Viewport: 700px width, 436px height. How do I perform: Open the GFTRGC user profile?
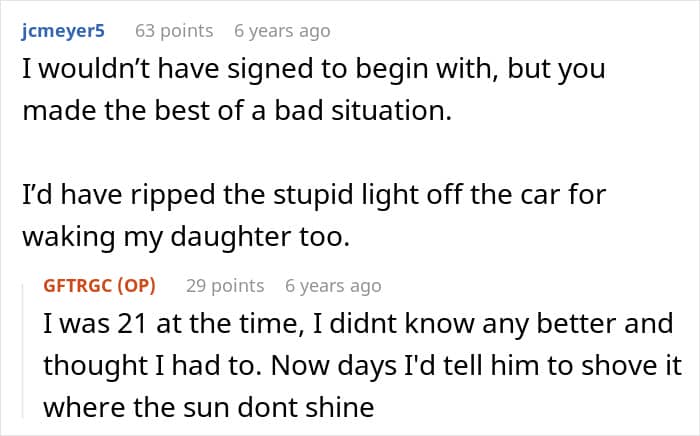point(79,286)
